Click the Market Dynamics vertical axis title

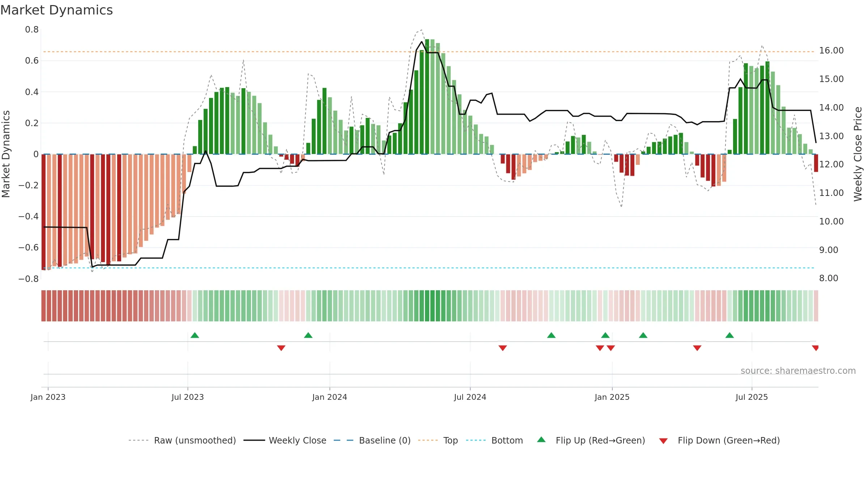coord(6,154)
